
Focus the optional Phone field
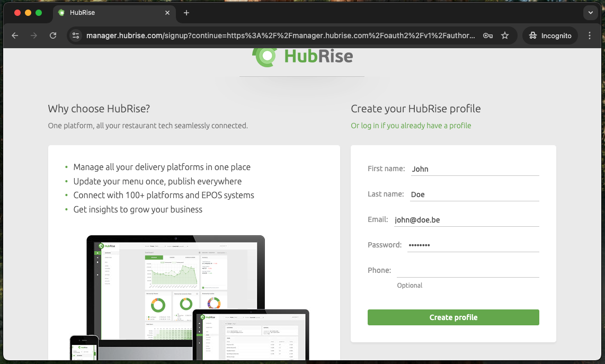pos(467,270)
